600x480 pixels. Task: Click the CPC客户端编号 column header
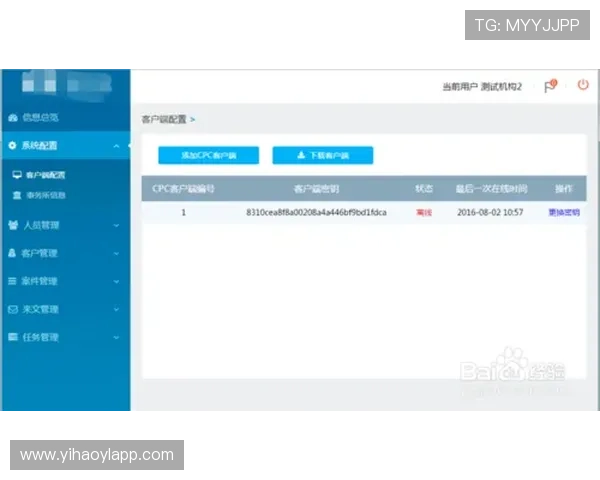click(183, 189)
